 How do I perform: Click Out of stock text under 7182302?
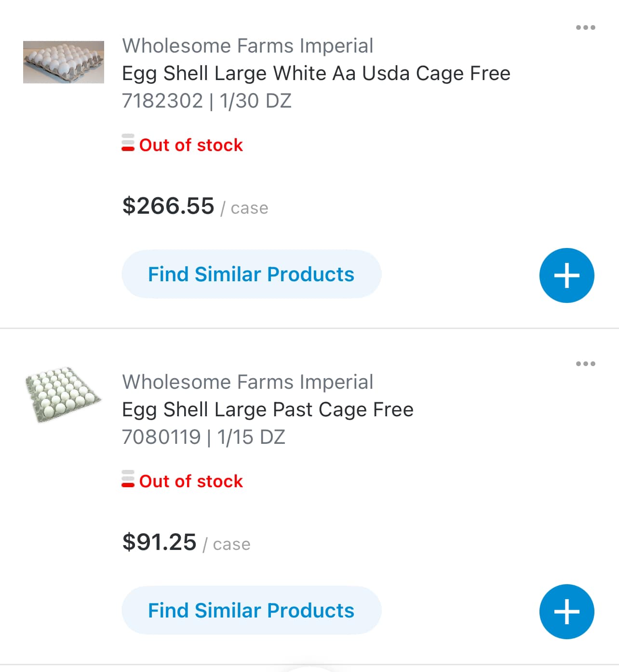click(191, 145)
